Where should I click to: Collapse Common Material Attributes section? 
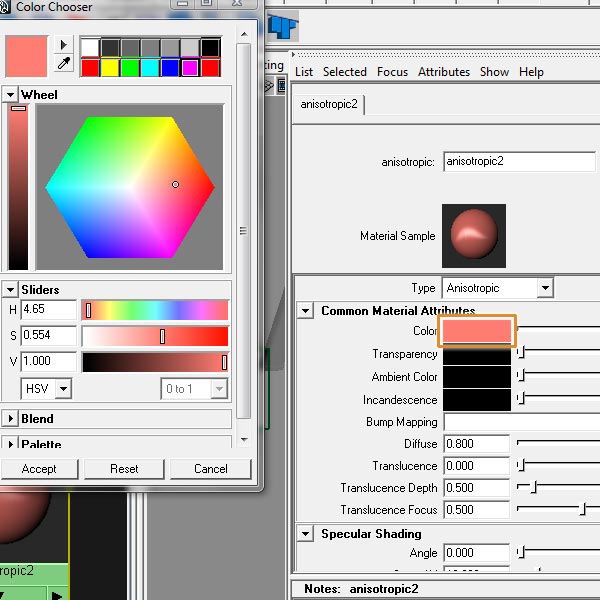[x=305, y=311]
